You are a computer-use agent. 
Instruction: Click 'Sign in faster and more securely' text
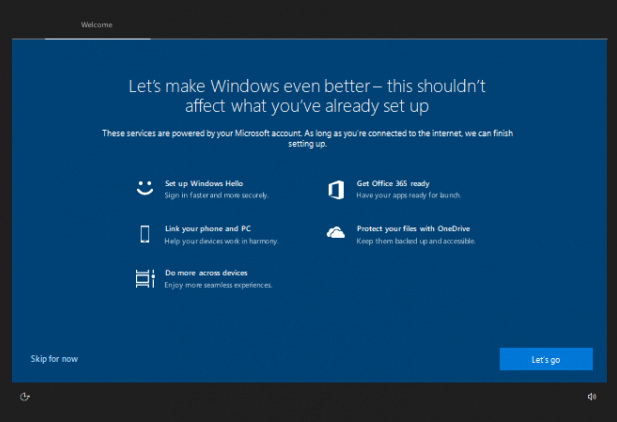[x=216, y=195]
